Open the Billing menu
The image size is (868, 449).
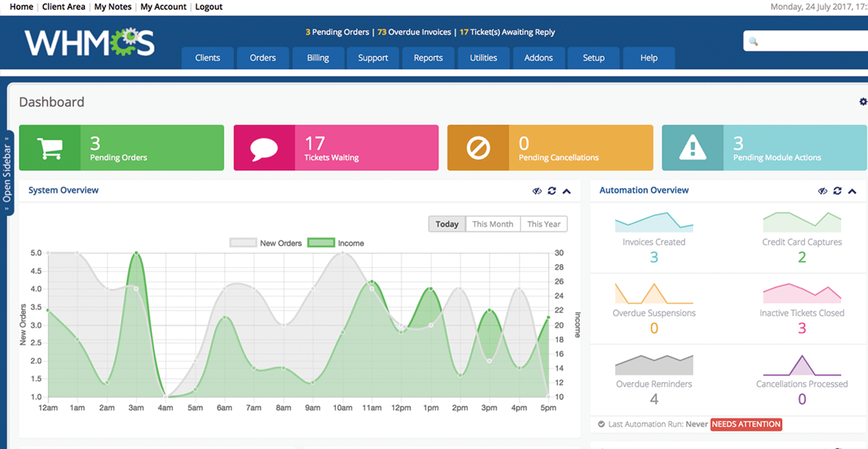point(318,58)
